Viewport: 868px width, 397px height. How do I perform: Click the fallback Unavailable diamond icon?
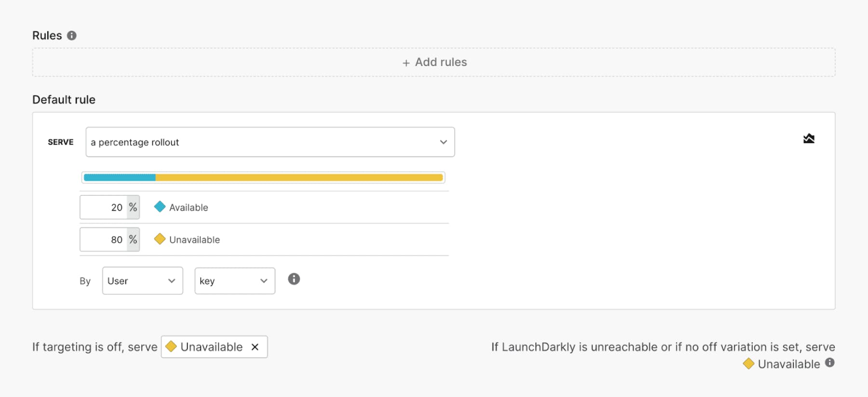pyautogui.click(x=748, y=364)
